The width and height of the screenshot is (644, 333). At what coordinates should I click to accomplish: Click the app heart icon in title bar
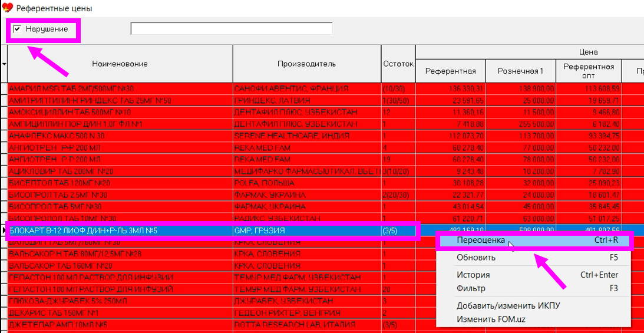click(x=8, y=8)
